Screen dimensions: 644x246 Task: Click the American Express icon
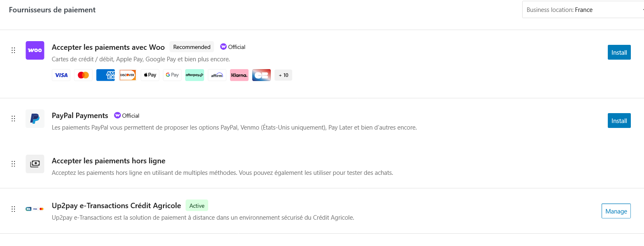click(x=105, y=75)
